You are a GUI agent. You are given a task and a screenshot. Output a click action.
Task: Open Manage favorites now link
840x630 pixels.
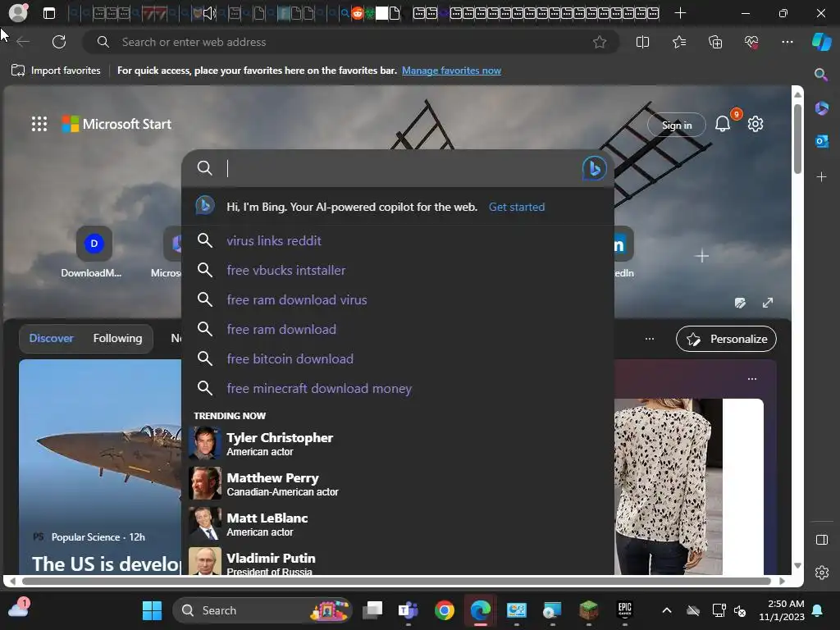point(451,71)
